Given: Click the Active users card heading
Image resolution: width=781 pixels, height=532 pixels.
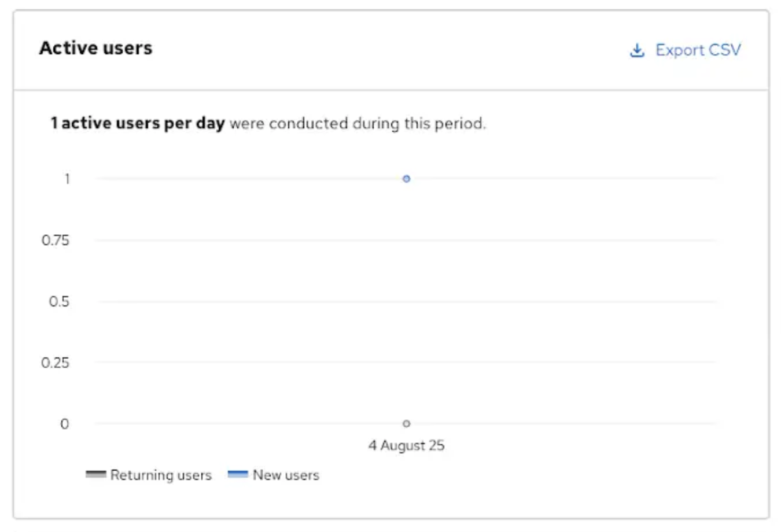Looking at the screenshot, I should [95, 48].
